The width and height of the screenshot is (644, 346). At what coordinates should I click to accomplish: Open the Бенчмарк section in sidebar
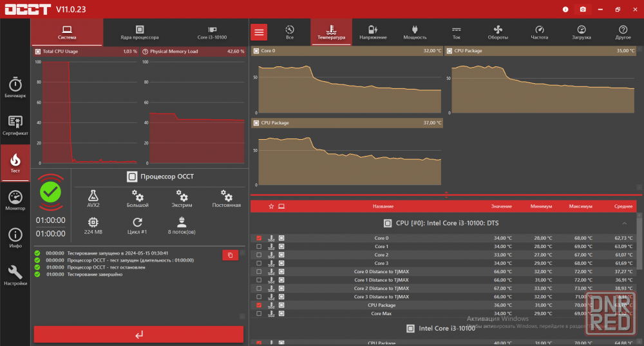(15, 88)
